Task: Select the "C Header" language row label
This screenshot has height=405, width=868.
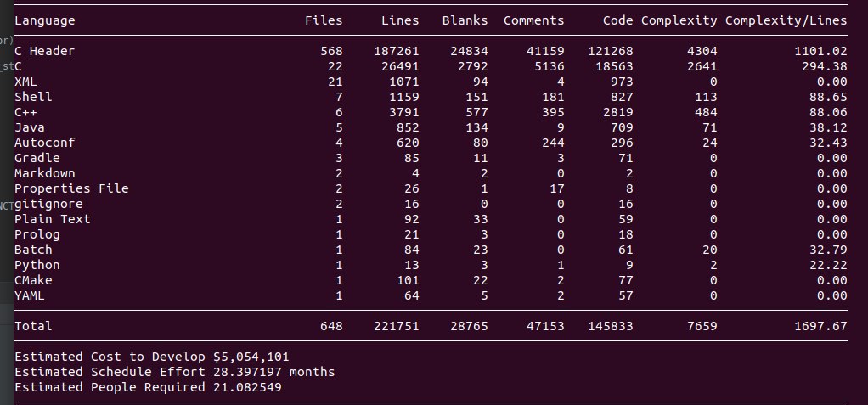Action: pyautogui.click(x=44, y=51)
